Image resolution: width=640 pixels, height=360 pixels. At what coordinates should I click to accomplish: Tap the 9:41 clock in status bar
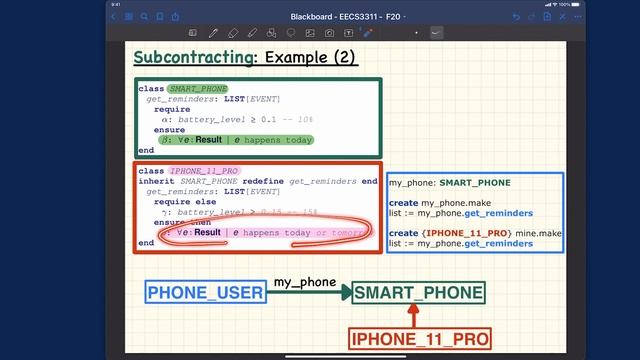pyautogui.click(x=116, y=4)
